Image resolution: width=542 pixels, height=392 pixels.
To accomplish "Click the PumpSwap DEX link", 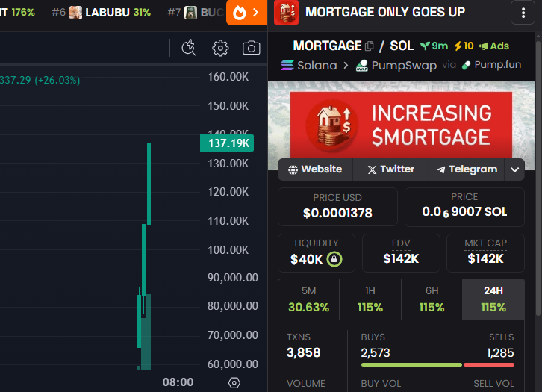I will (396, 66).
